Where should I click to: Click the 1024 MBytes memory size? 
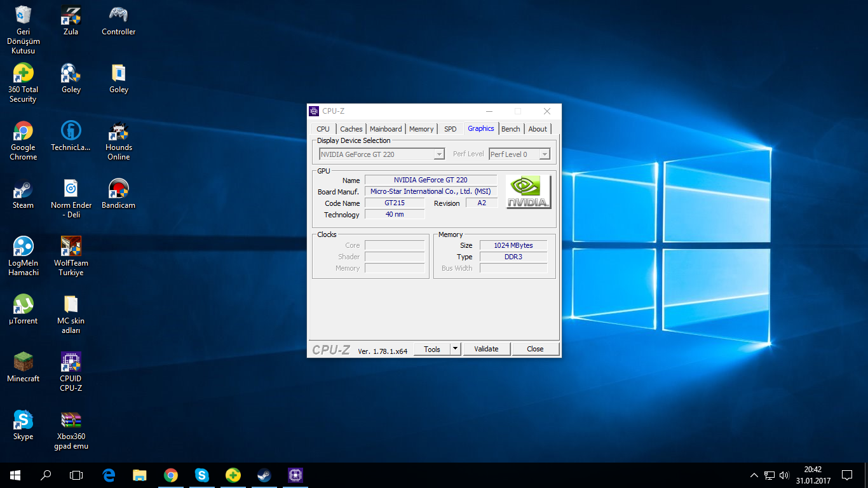pyautogui.click(x=513, y=245)
